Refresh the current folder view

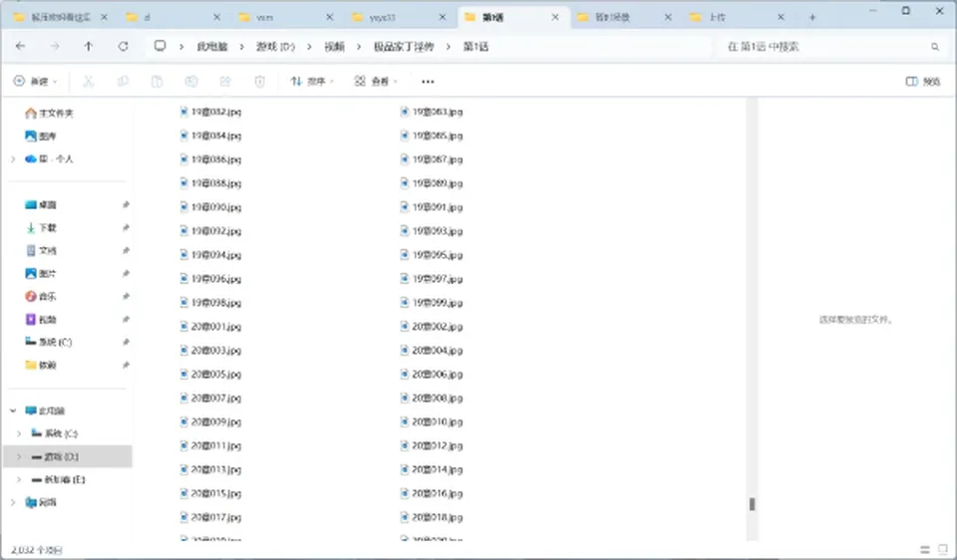click(x=124, y=47)
